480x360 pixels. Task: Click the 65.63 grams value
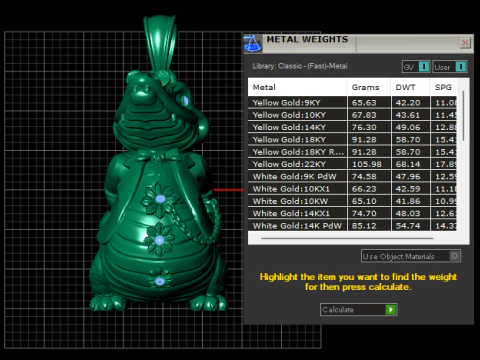pyautogui.click(x=364, y=103)
